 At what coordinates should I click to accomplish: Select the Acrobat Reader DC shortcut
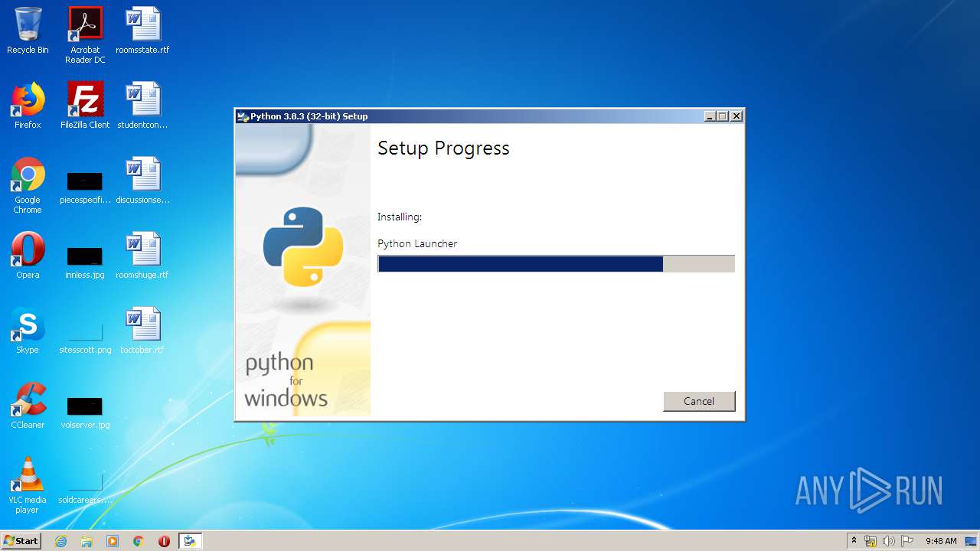click(85, 34)
